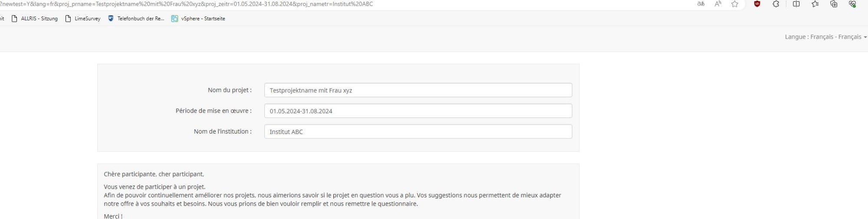
Task: Click the Nom de l'institution field
Action: (418, 132)
